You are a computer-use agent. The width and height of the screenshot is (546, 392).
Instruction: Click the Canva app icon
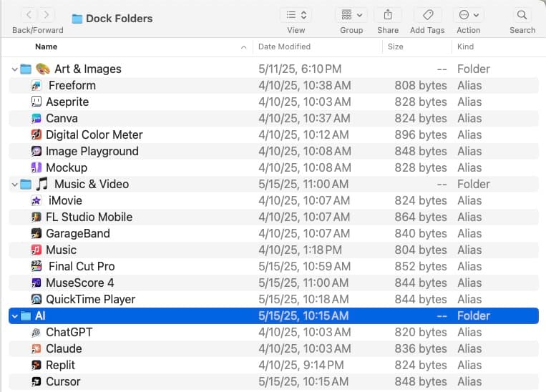(36, 118)
